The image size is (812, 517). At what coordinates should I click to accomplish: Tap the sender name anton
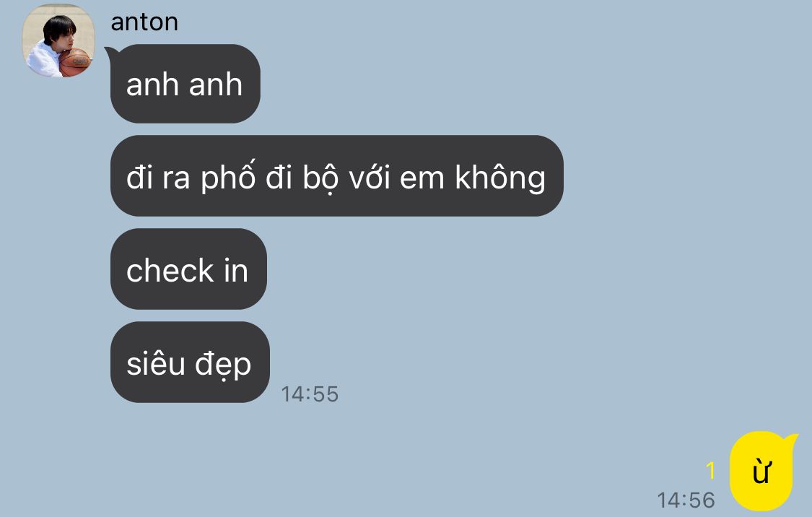click(x=144, y=22)
